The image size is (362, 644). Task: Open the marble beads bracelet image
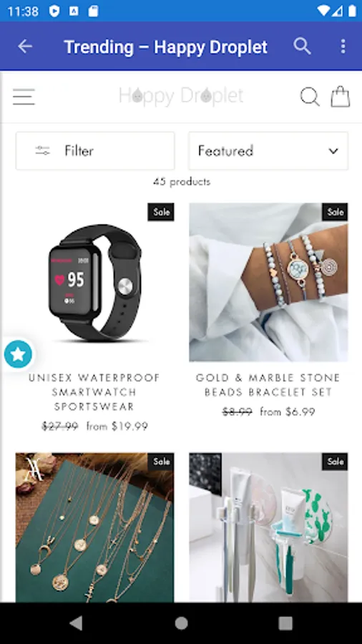coord(268,282)
